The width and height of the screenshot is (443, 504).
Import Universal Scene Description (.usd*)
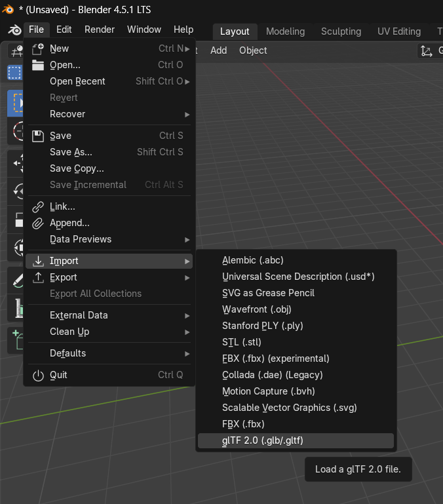tap(296, 277)
